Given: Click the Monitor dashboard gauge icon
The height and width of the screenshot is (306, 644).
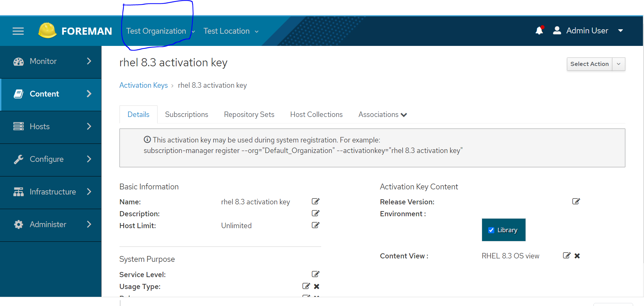Looking at the screenshot, I should coord(18,62).
